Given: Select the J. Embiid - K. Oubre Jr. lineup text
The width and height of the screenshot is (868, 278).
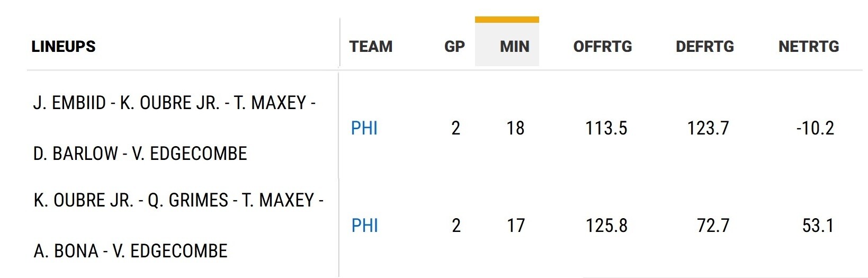Looking at the screenshot, I should [174, 103].
